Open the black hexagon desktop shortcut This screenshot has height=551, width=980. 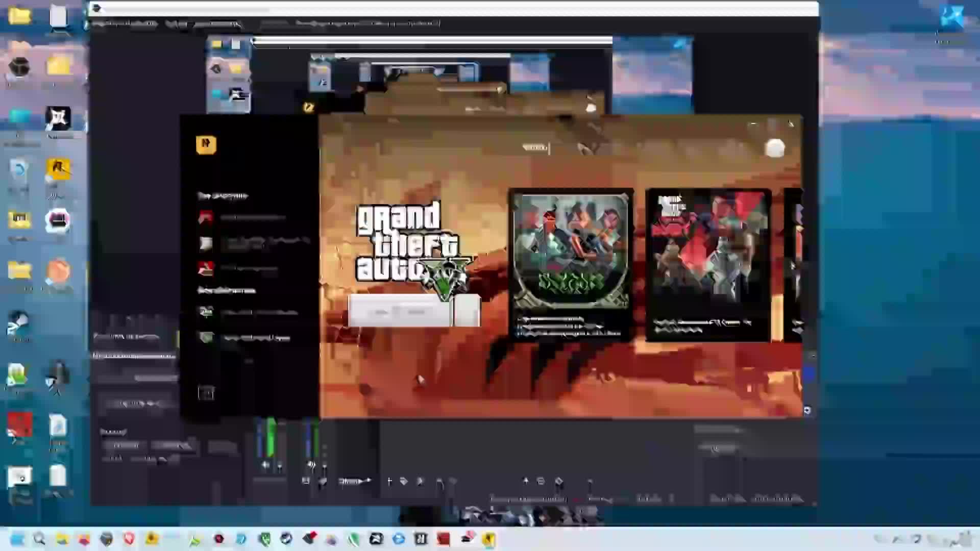[19, 67]
